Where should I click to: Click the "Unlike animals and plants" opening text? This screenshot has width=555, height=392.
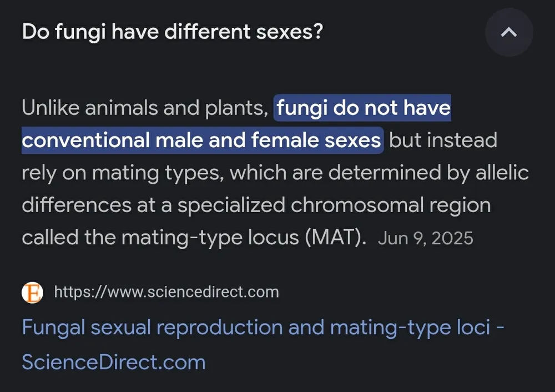click(x=144, y=107)
